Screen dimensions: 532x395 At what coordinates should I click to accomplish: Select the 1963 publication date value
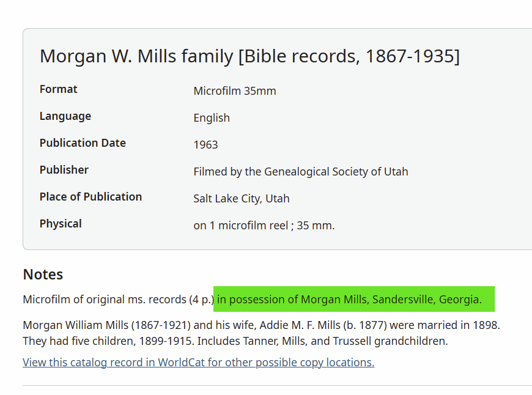point(205,144)
